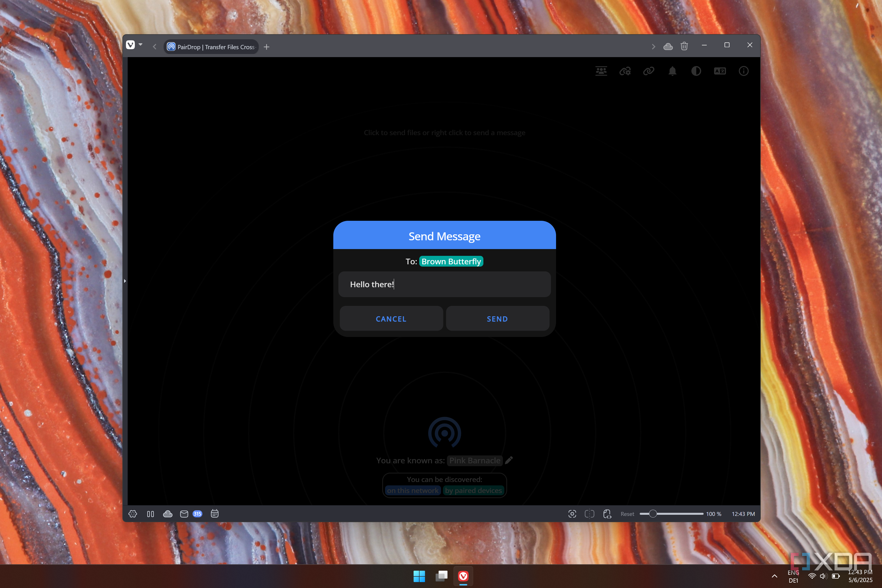Open Task View on taskbar
Image resolution: width=882 pixels, height=588 pixels.
coord(441,576)
